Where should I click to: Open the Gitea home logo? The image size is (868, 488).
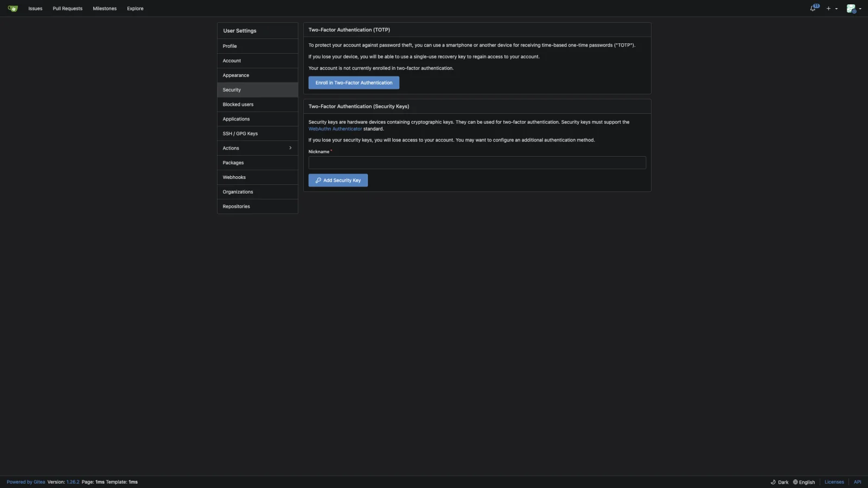(x=13, y=9)
